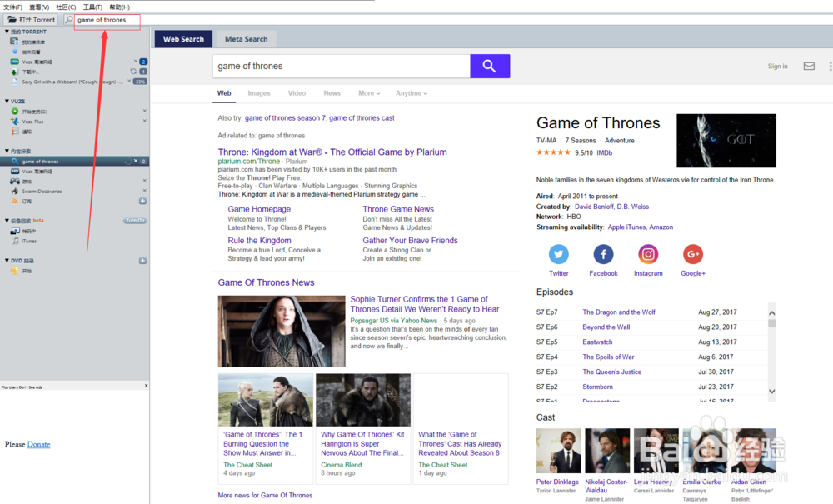The width and height of the screenshot is (833, 504).
Task: Select the Images results tab
Action: point(259,93)
